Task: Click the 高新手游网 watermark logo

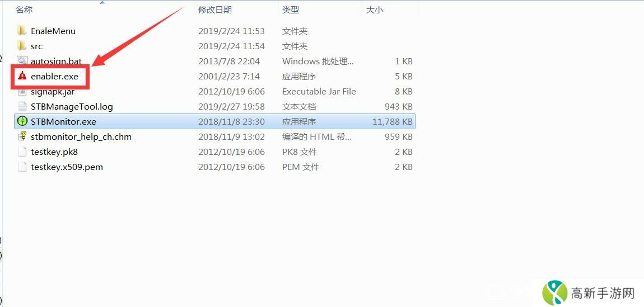Action: click(588, 292)
